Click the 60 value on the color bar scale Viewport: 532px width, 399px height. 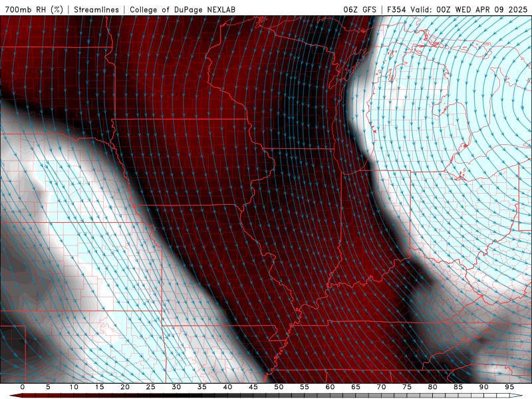coord(330,387)
